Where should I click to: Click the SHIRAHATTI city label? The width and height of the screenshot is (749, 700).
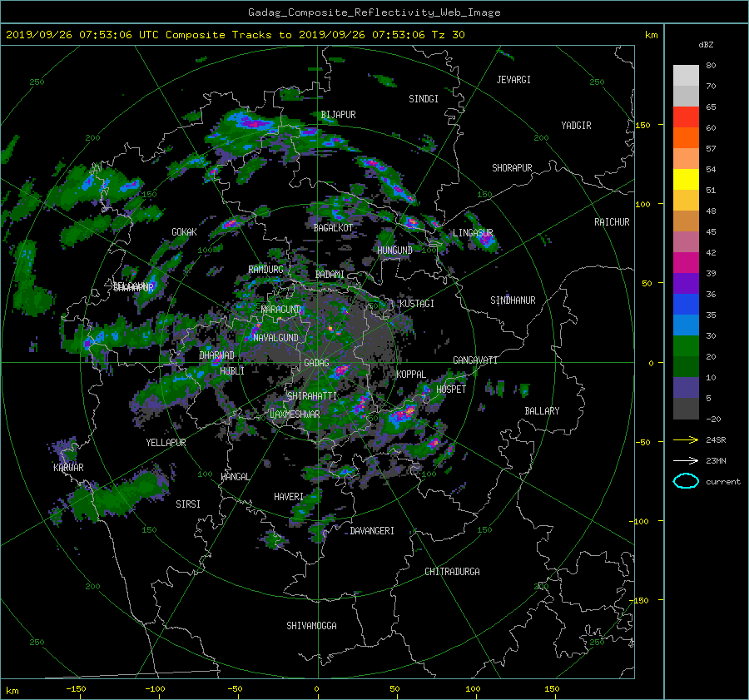coord(312,396)
